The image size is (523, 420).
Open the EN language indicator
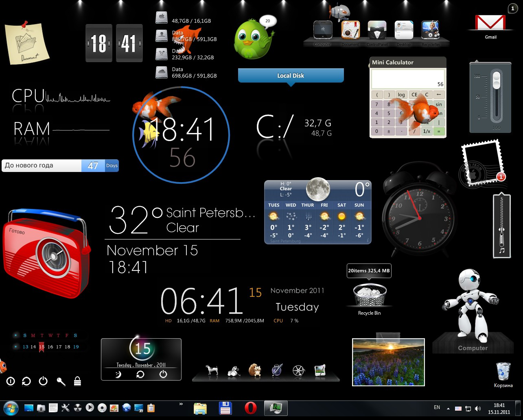click(437, 407)
